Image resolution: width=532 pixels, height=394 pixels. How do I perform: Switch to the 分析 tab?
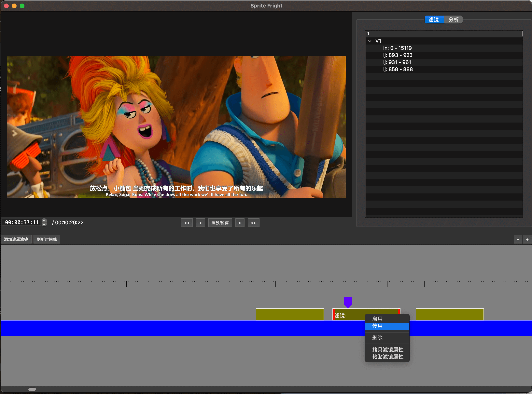tap(453, 20)
